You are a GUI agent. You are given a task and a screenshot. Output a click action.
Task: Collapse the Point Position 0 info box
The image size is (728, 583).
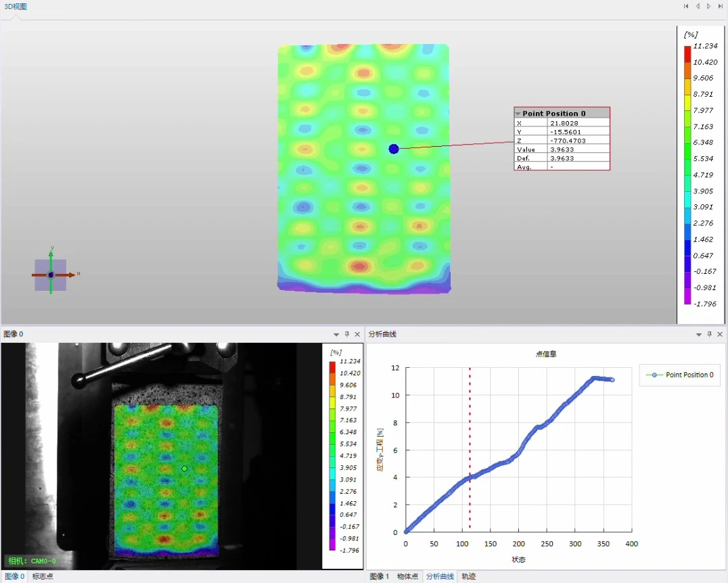(518, 114)
